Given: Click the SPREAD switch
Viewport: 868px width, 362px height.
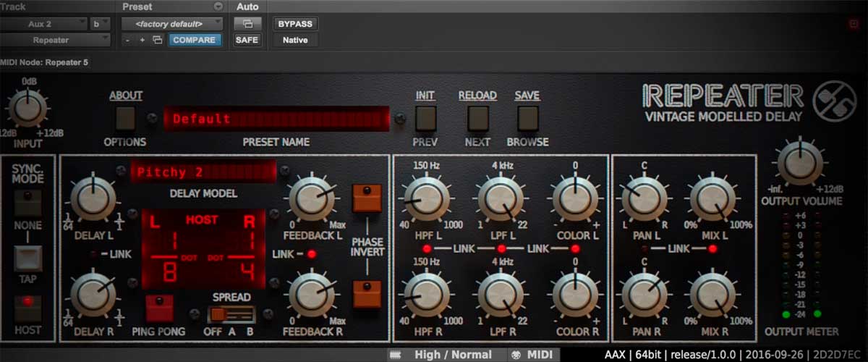Looking at the screenshot, I should click(231, 314).
